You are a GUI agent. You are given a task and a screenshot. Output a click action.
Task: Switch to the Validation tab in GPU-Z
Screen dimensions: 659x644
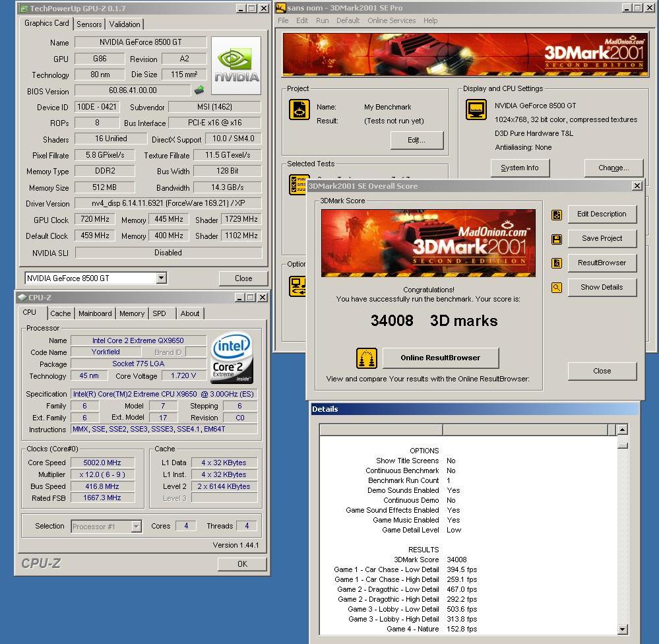tap(125, 24)
